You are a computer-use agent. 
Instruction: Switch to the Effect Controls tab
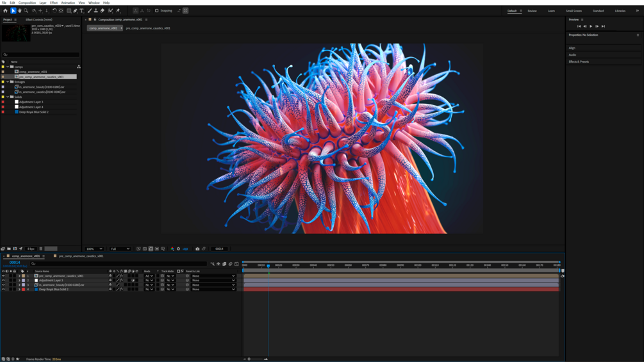click(39, 20)
